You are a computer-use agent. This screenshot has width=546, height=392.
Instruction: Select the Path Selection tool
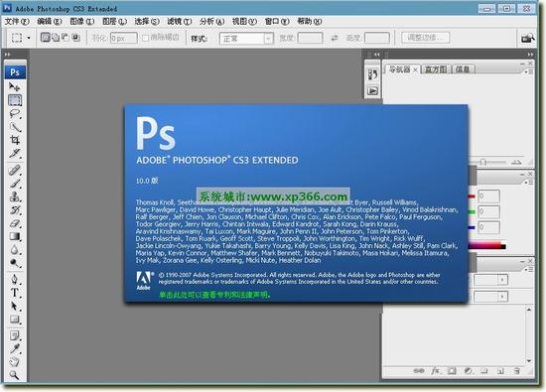coord(15,306)
